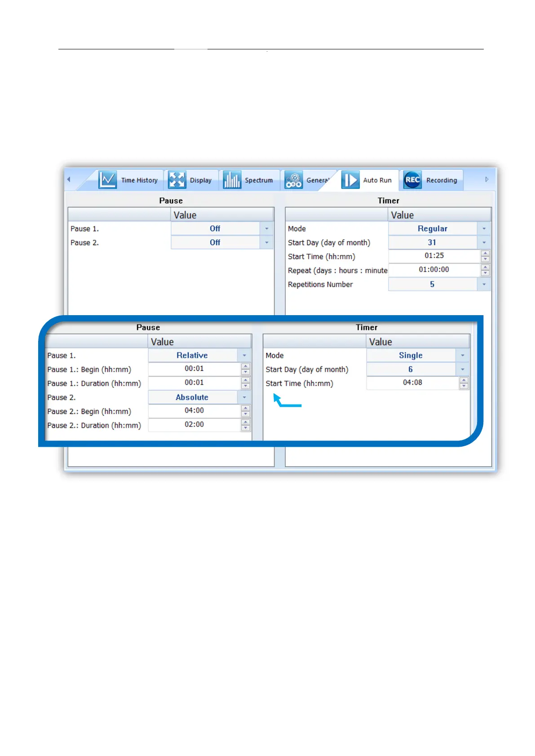Click Pause 2 Begin 04:00 field
Image resolution: width=535 pixels, height=756 pixels.
click(x=194, y=410)
